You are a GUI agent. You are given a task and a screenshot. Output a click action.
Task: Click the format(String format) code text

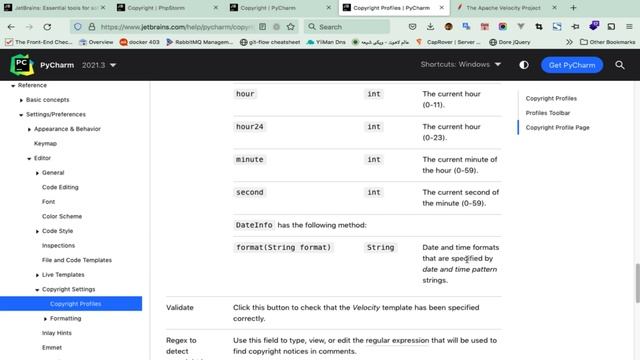(x=283, y=247)
